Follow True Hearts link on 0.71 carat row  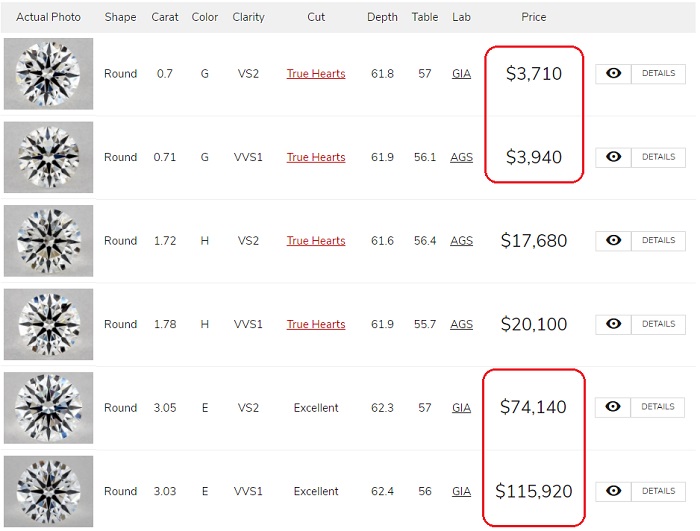pos(316,157)
